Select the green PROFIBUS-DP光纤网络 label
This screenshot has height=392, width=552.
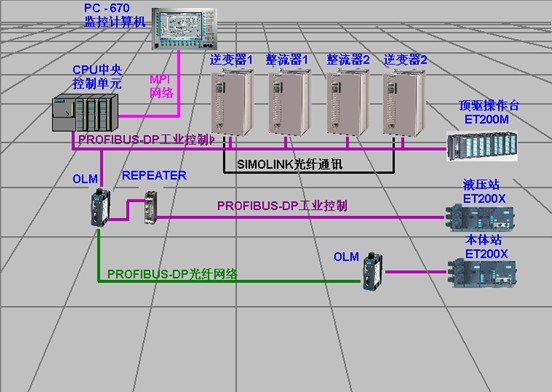[172, 274]
